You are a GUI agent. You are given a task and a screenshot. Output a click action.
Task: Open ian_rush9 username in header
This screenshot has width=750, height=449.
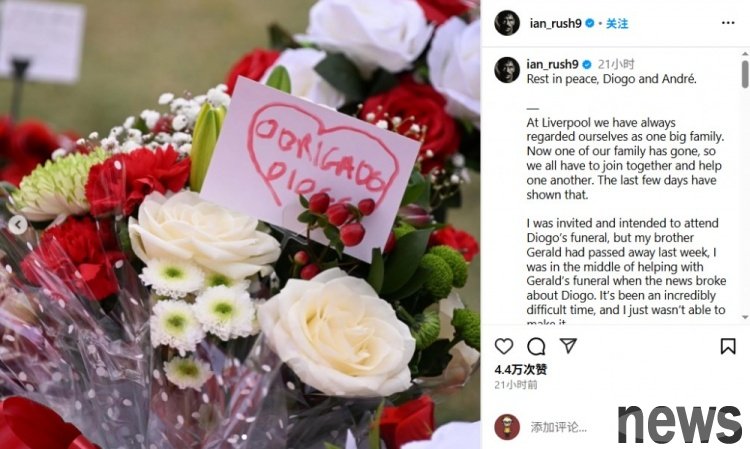(555, 23)
